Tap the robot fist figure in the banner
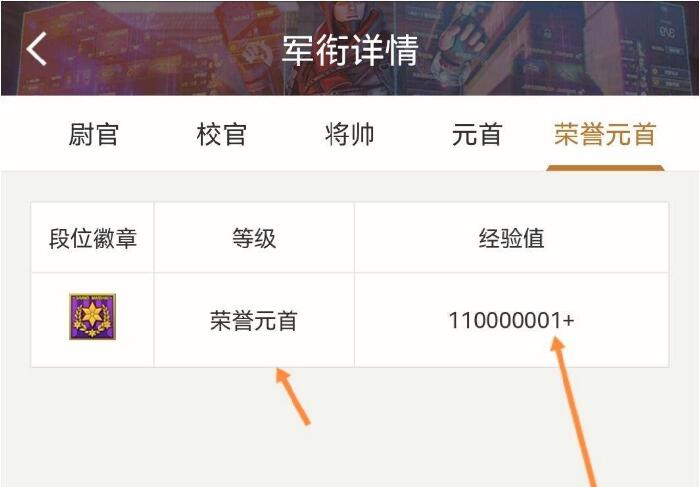 click(467, 47)
